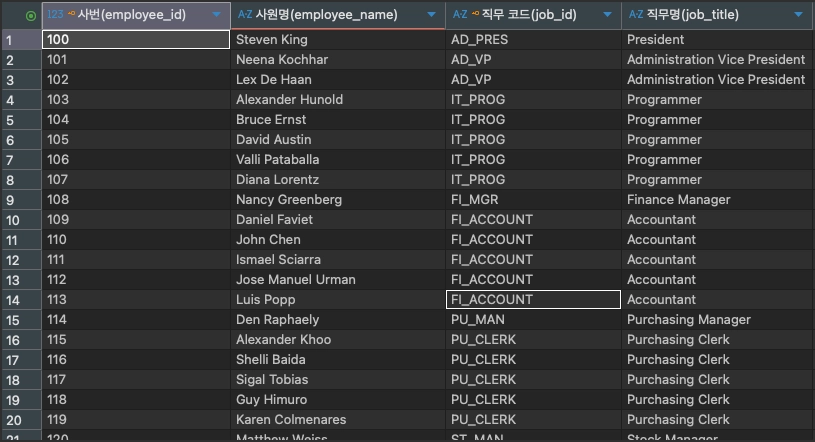The height and width of the screenshot is (442, 815).
Task: Click employee_id cell 104
Action: point(136,120)
